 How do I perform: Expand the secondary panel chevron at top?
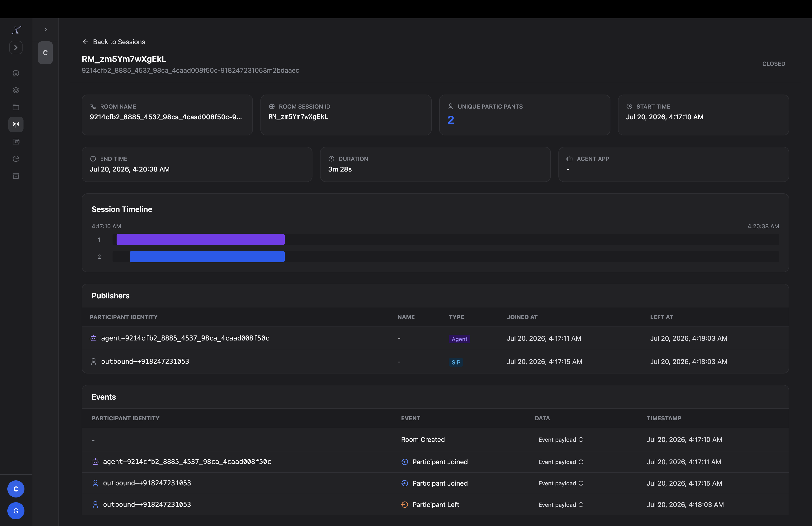[x=45, y=30]
